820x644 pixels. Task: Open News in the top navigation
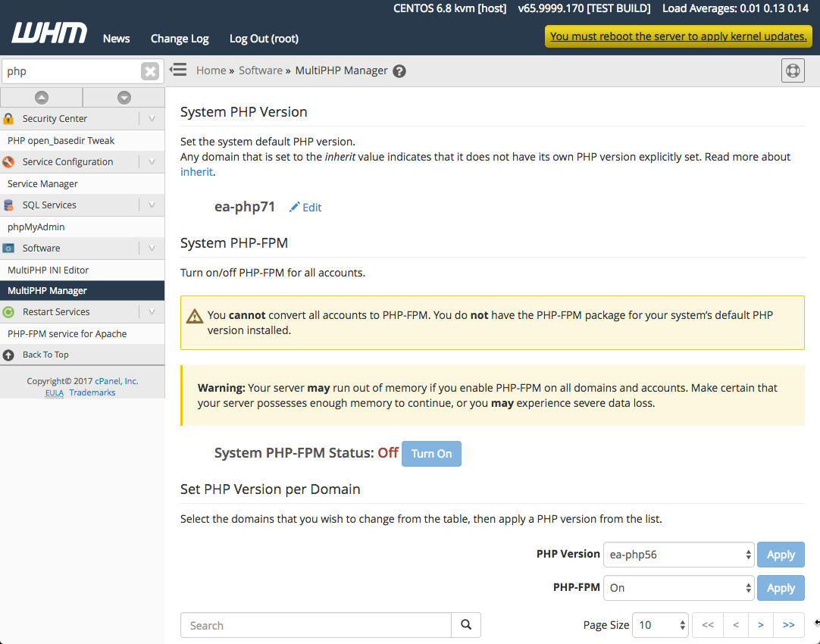point(116,39)
